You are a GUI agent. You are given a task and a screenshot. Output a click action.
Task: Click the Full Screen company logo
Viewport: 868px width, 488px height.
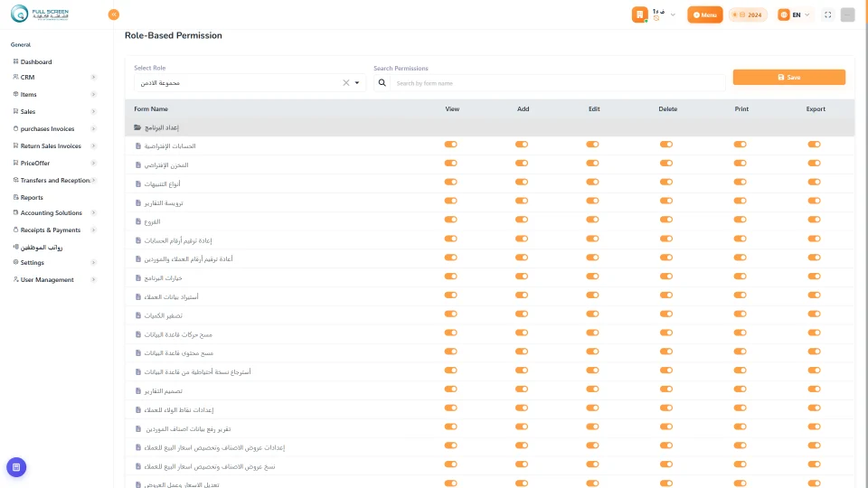click(x=40, y=14)
